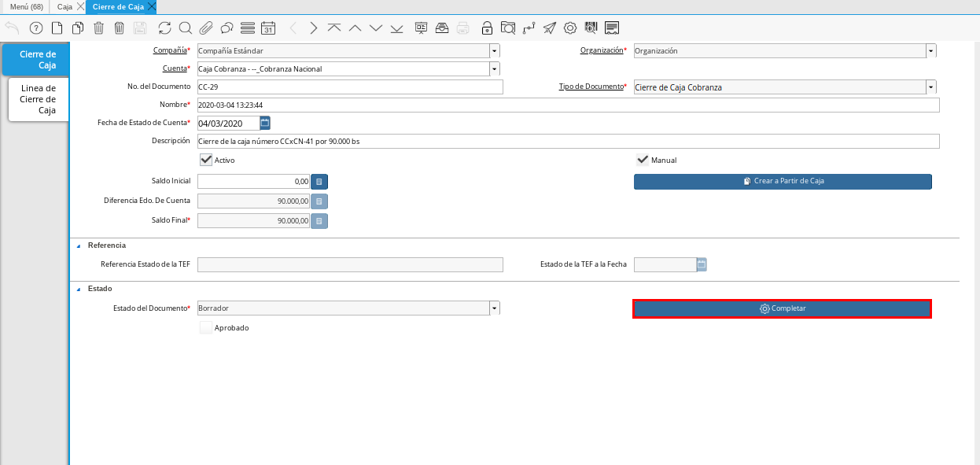Create a new record with blank page icon
This screenshot has width=980, height=465.
(57, 28)
